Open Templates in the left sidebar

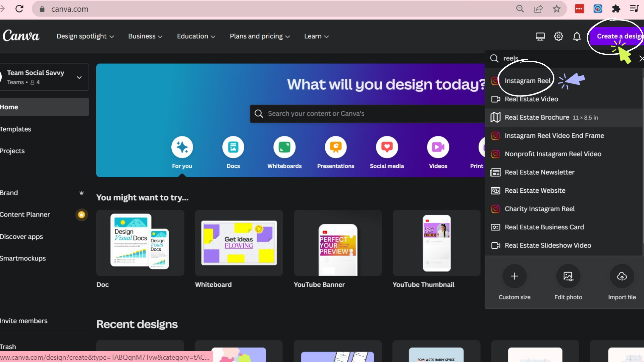pyautogui.click(x=15, y=129)
